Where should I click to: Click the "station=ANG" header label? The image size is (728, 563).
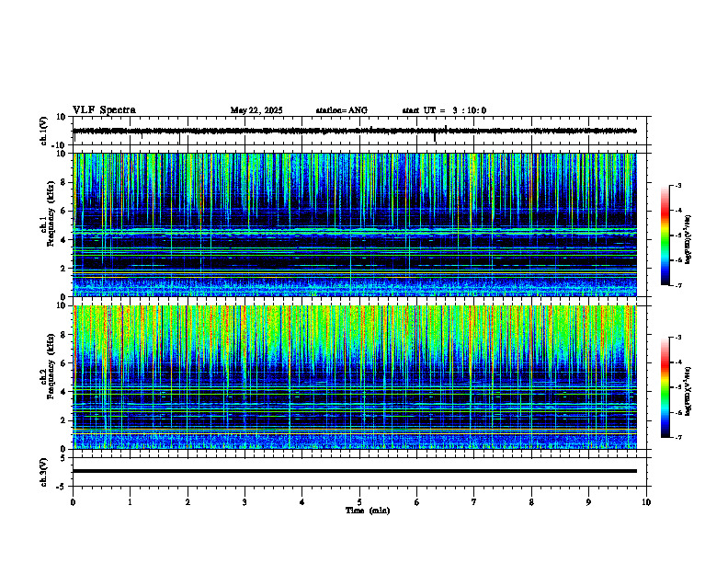[341, 110]
